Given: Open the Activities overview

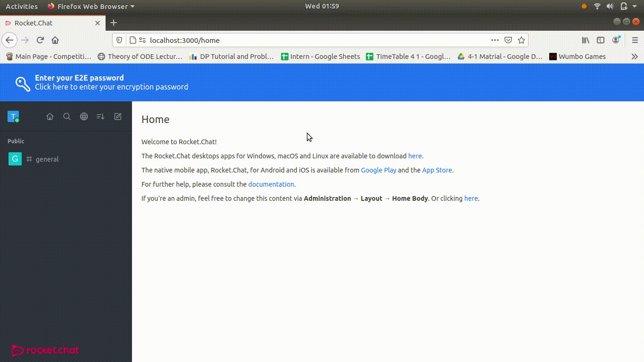Looking at the screenshot, I should (22, 6).
